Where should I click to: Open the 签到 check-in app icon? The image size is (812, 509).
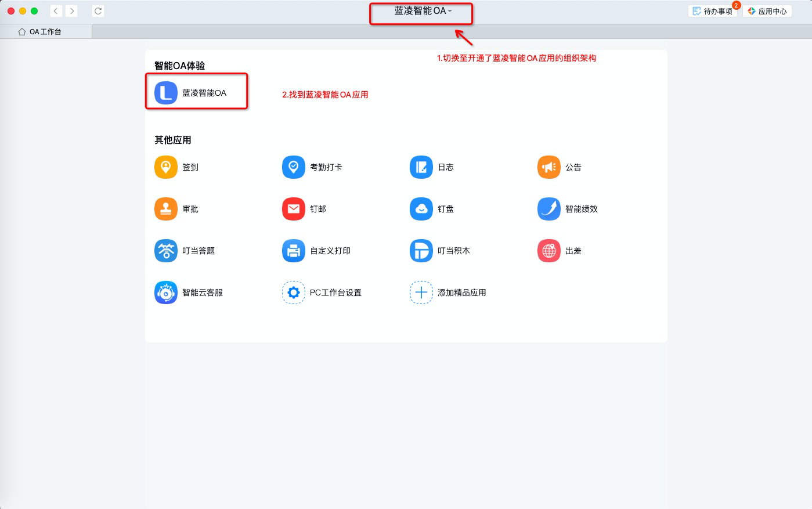(166, 167)
